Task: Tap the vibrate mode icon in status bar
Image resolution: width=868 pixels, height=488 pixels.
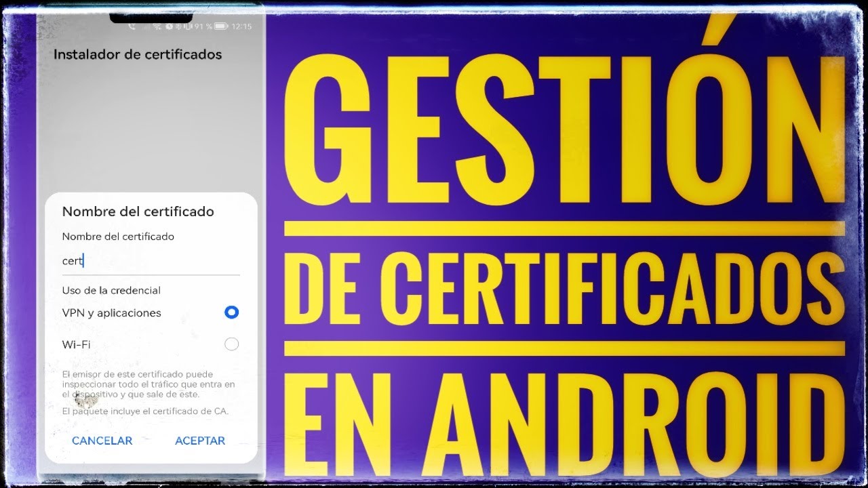Action: point(188,26)
